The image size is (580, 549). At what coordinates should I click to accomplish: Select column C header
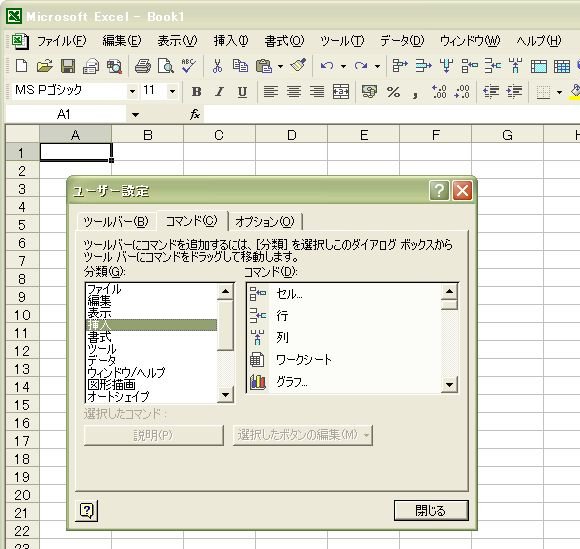click(x=219, y=135)
